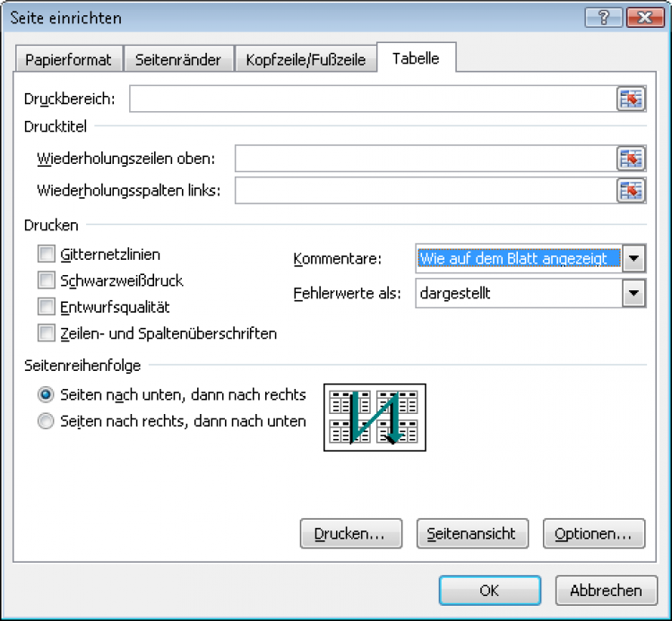Toggle the Schwarzweißdruck checkbox
The width and height of the screenshot is (672, 621).
pos(47,280)
